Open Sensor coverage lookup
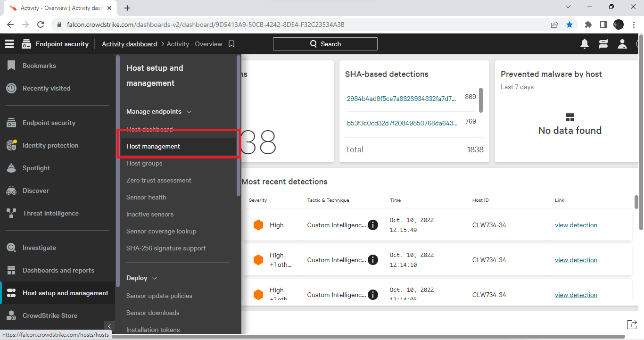This screenshot has width=644, height=340. tap(161, 231)
